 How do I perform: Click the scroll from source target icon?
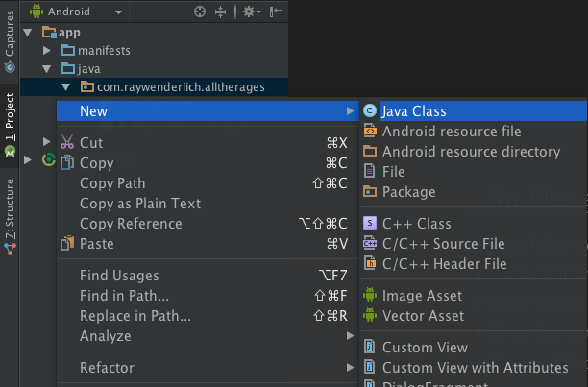(x=200, y=12)
